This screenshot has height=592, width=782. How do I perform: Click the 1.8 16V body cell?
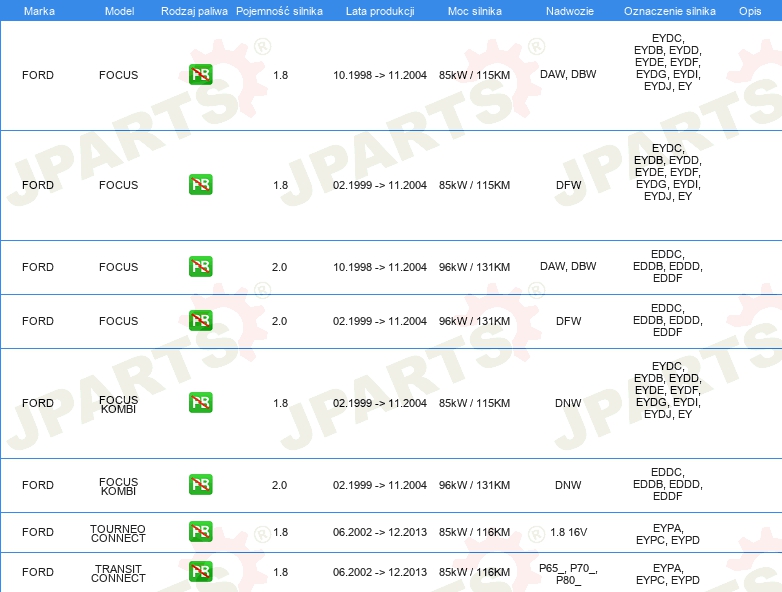(568, 532)
